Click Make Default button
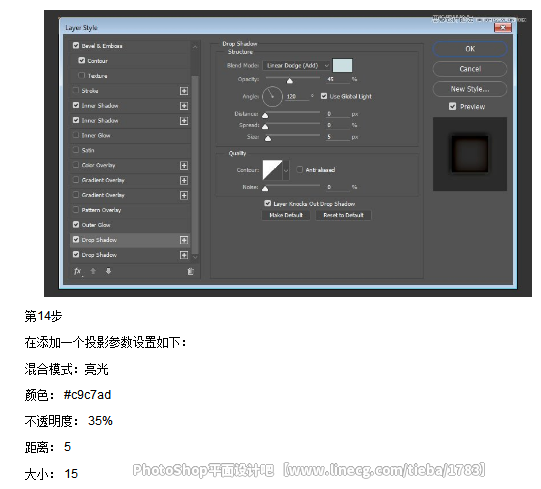 (x=286, y=215)
